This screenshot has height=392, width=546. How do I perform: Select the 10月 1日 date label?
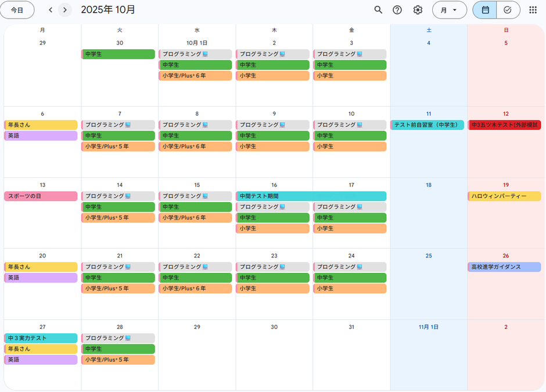(197, 43)
